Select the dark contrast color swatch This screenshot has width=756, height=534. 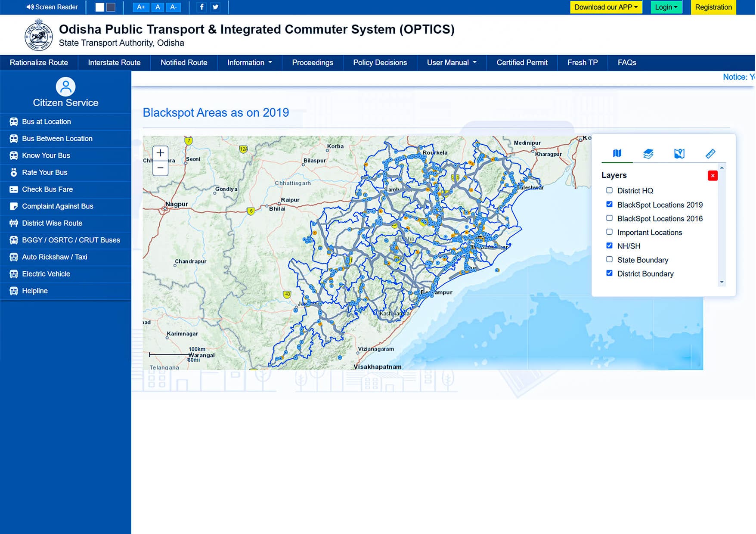click(x=111, y=7)
